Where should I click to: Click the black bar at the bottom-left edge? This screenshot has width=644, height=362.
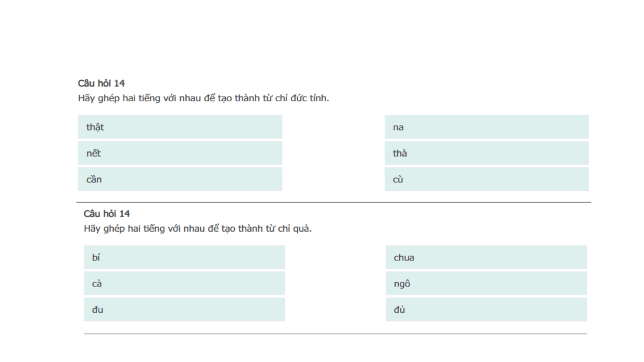click(x=57, y=361)
